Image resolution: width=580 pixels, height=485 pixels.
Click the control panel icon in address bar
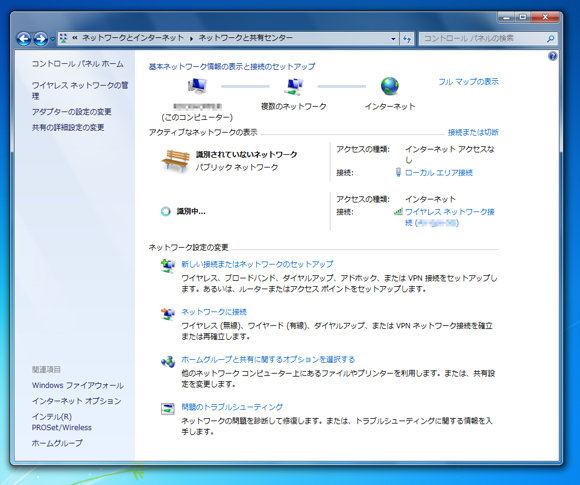pos(64,38)
